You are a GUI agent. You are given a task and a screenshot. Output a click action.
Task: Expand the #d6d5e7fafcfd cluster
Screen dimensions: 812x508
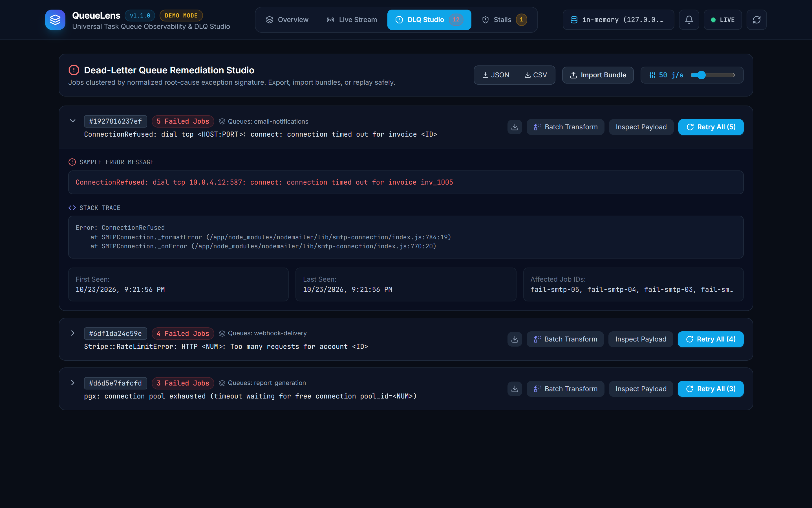[x=72, y=383]
